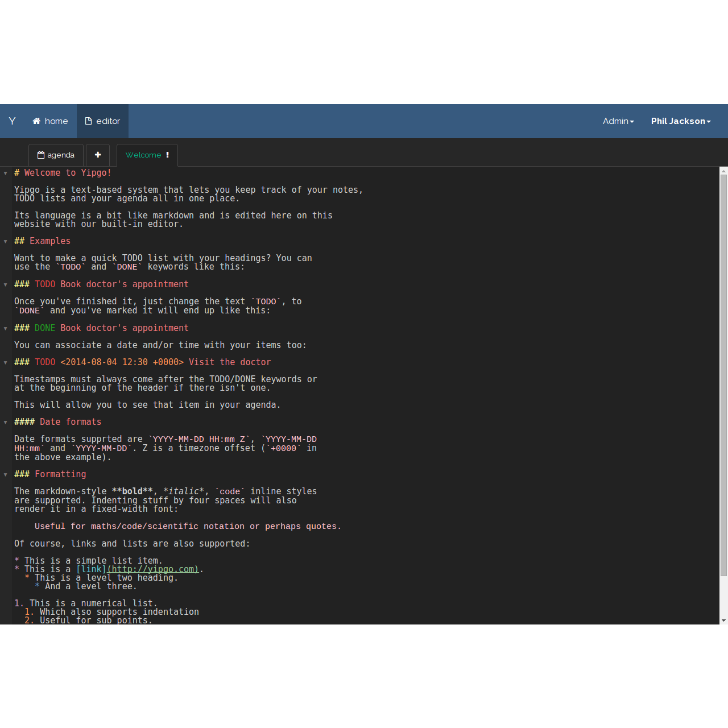Click the **bold** sample text
728x728 pixels.
point(133,491)
